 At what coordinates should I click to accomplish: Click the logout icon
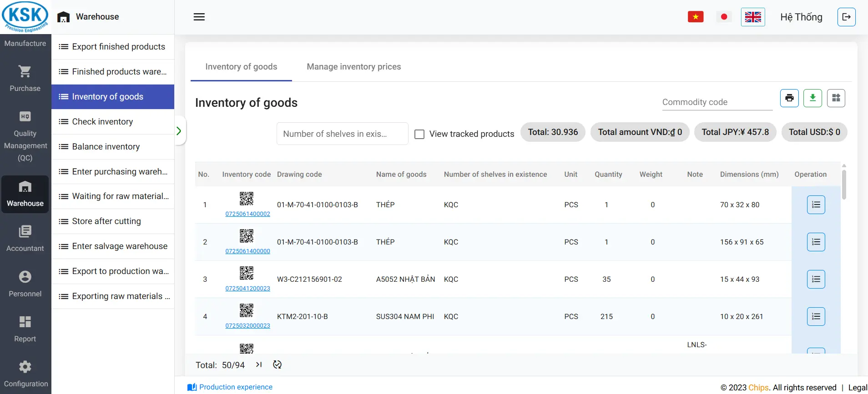coord(846,17)
